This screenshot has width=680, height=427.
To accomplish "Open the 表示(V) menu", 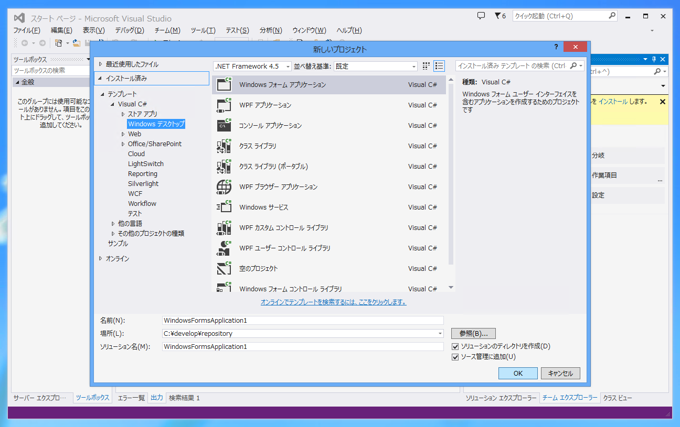I will (x=94, y=30).
